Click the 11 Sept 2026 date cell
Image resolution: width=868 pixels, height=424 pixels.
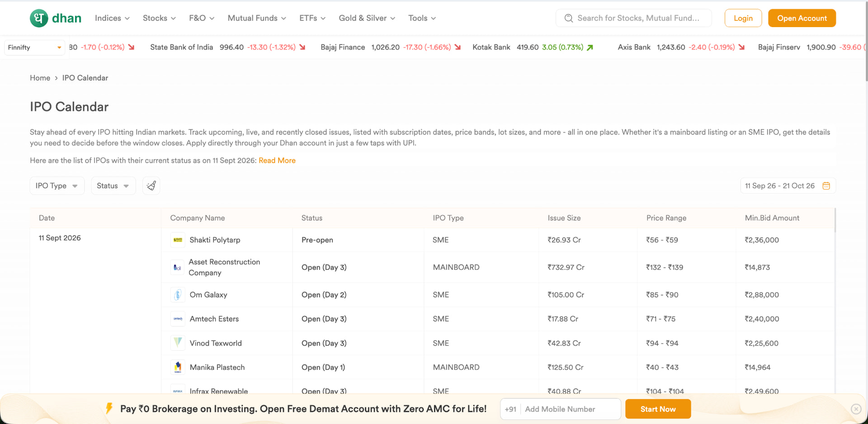click(x=60, y=238)
